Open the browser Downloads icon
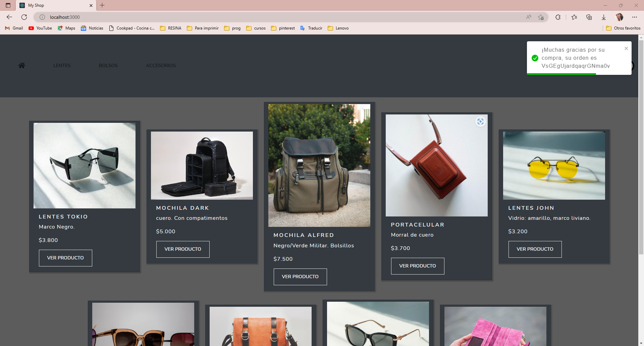Screen dimensions: 644x346 click(x=604, y=17)
